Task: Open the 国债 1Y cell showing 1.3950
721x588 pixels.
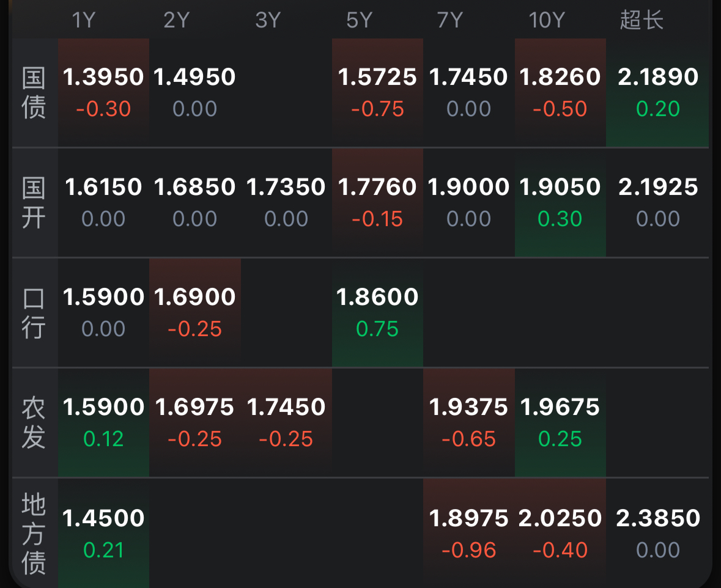Action: [103, 92]
